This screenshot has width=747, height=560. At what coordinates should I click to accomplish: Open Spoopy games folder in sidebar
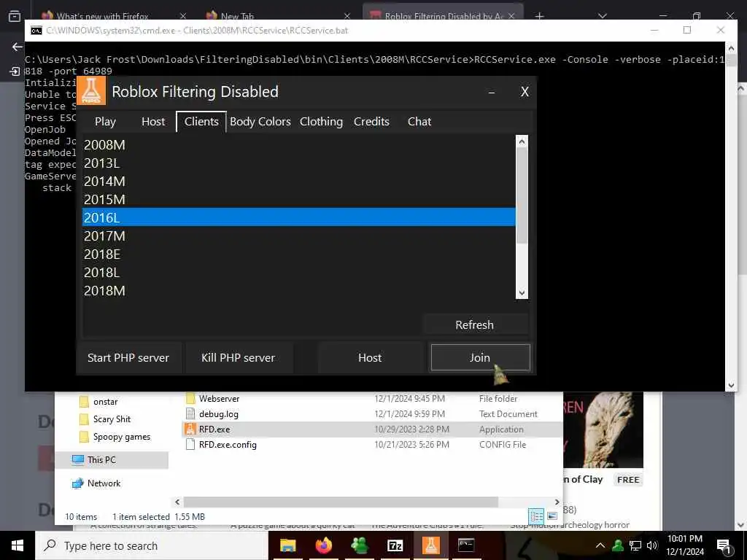[x=122, y=437]
